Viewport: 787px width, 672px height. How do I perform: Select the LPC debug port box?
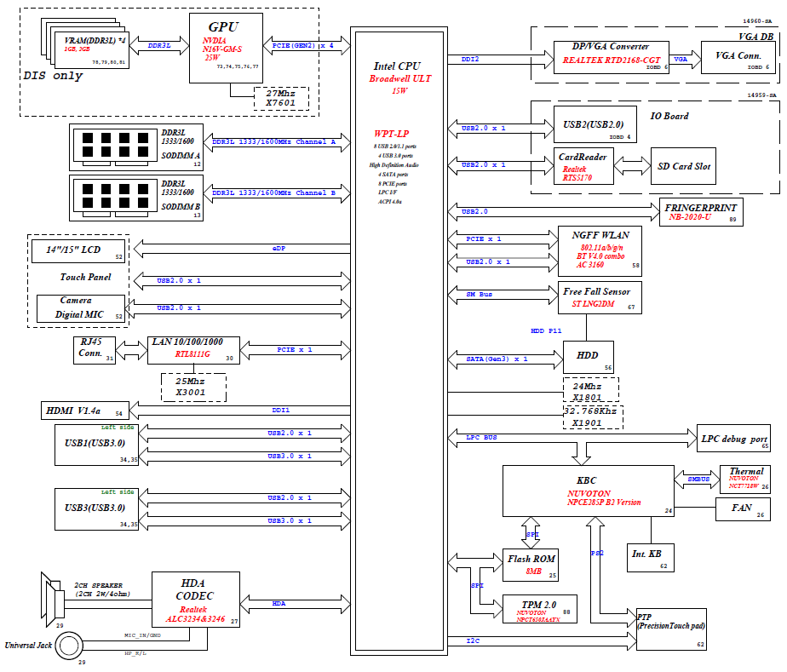734,438
